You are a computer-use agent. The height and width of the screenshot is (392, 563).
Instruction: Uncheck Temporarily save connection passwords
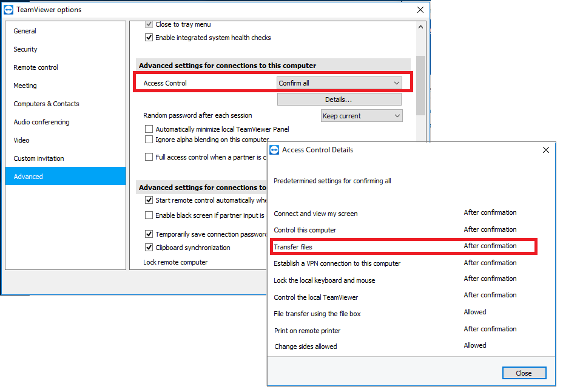pos(149,234)
